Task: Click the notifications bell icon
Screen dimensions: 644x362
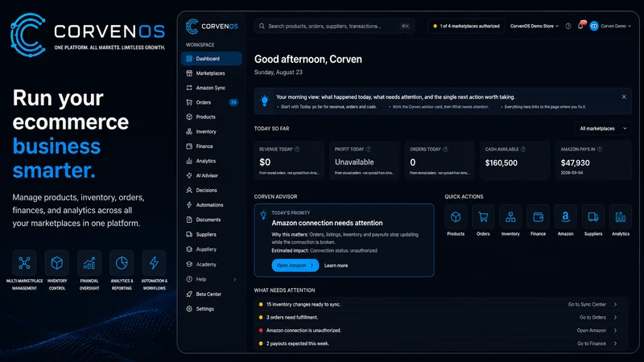Action: [x=580, y=26]
